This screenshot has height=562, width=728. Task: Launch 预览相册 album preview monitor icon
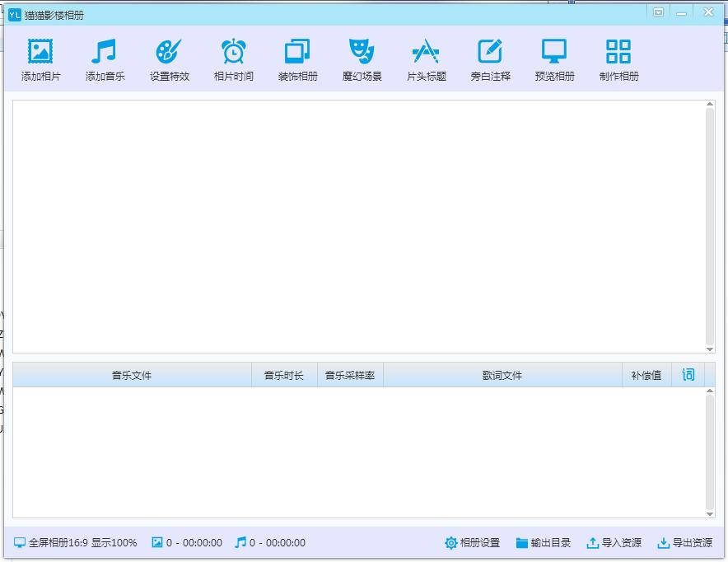point(554,53)
